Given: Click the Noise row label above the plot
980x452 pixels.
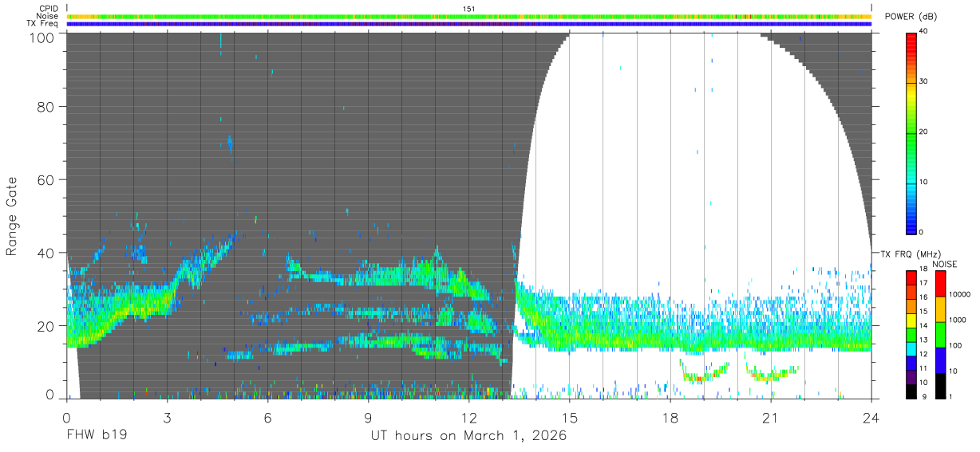Looking at the screenshot, I should tap(47, 16).
